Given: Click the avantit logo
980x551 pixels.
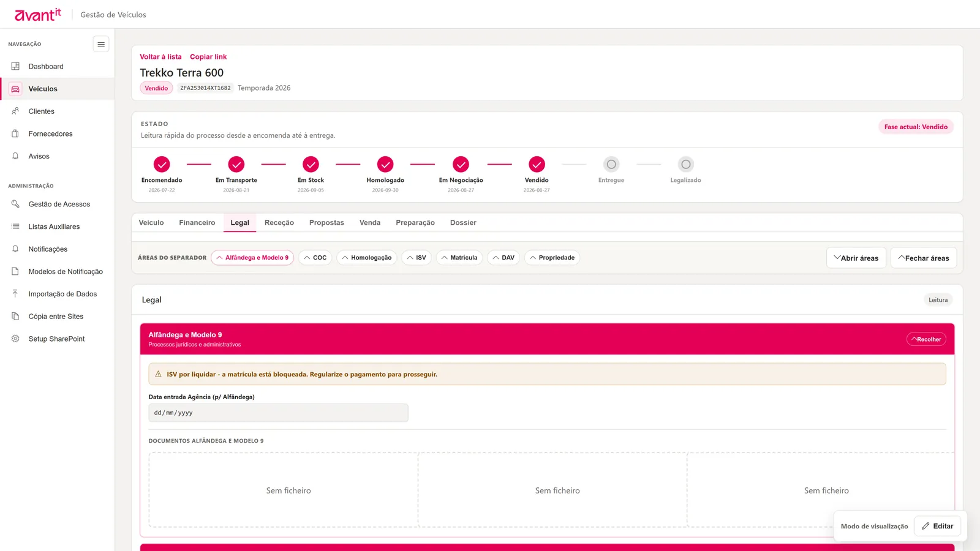Looking at the screenshot, I should pyautogui.click(x=38, y=14).
